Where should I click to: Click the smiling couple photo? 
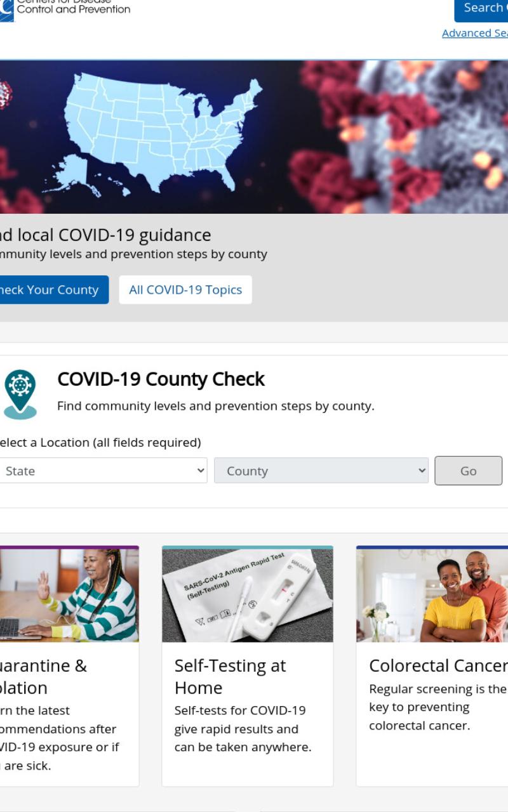(432, 595)
